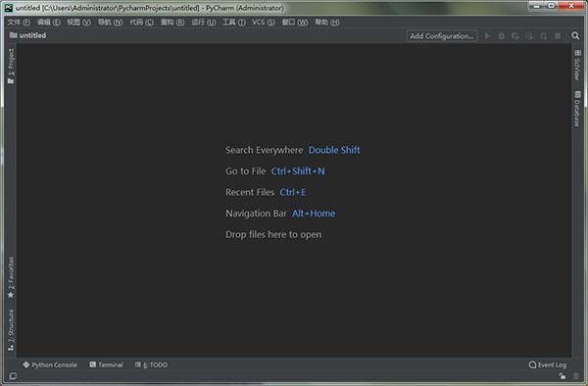
Task: Open the Terminal tab
Action: tap(106, 364)
